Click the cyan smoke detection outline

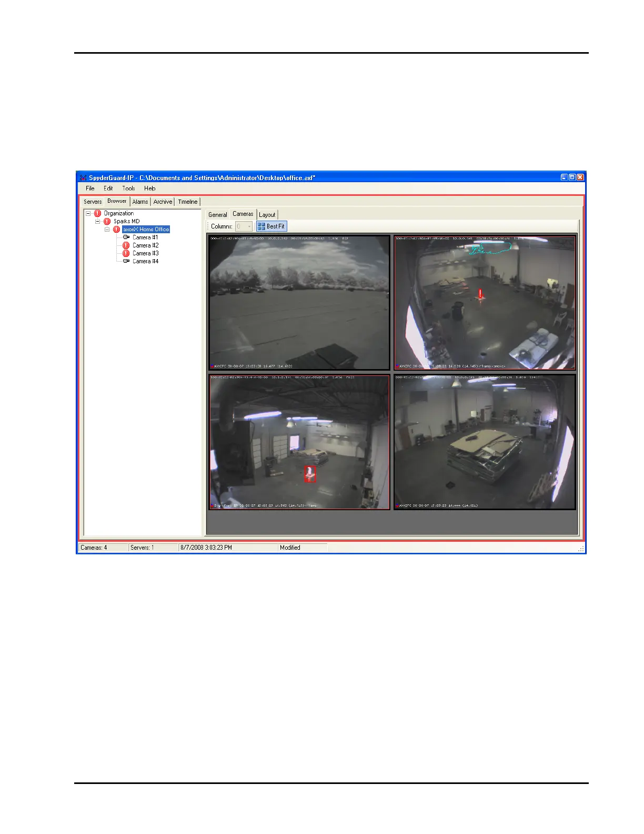tap(490, 249)
